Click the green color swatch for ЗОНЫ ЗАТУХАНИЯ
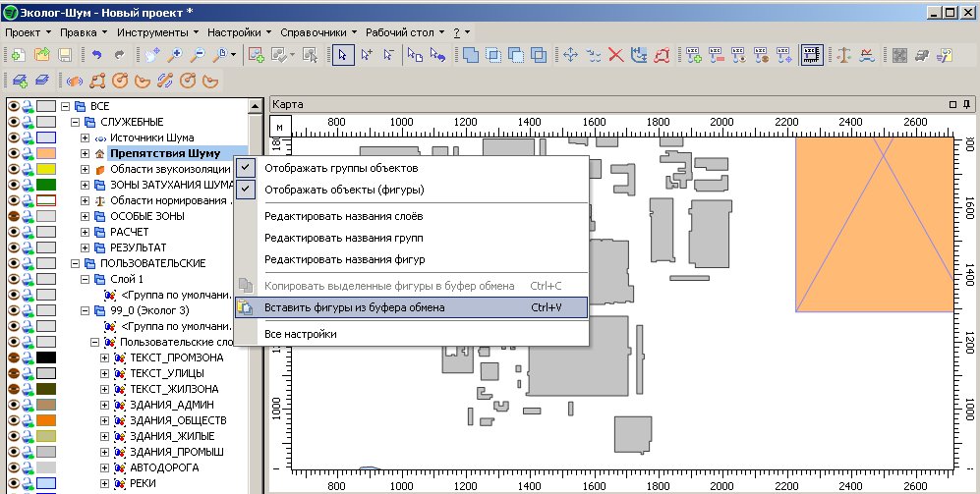 pos(46,185)
